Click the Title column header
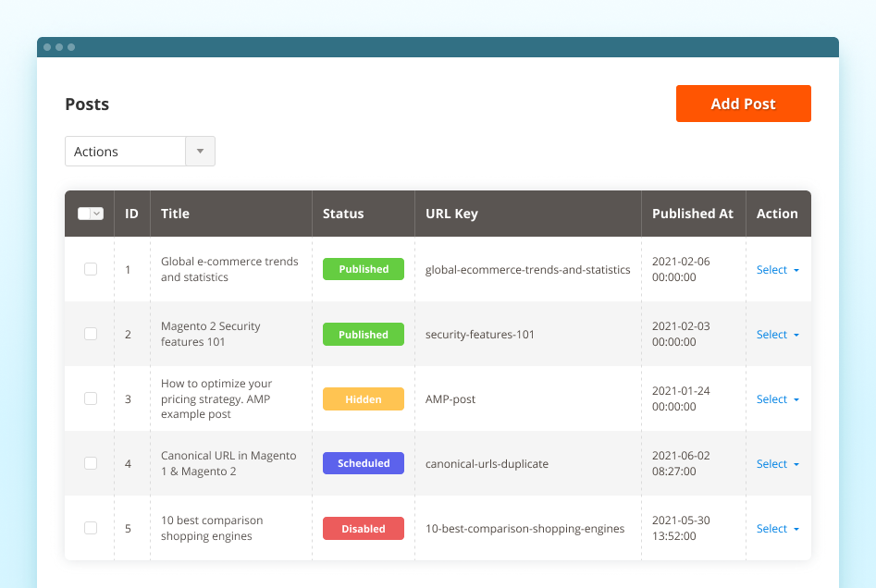876x588 pixels. 175,213
